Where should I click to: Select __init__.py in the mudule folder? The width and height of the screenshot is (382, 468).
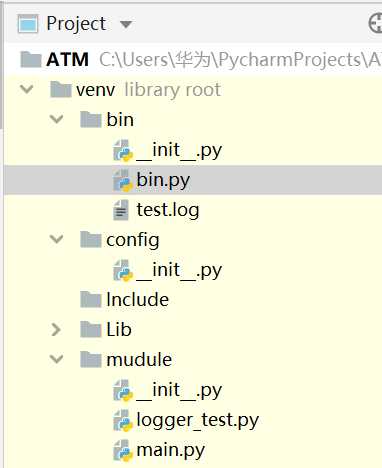pyautogui.click(x=179, y=391)
